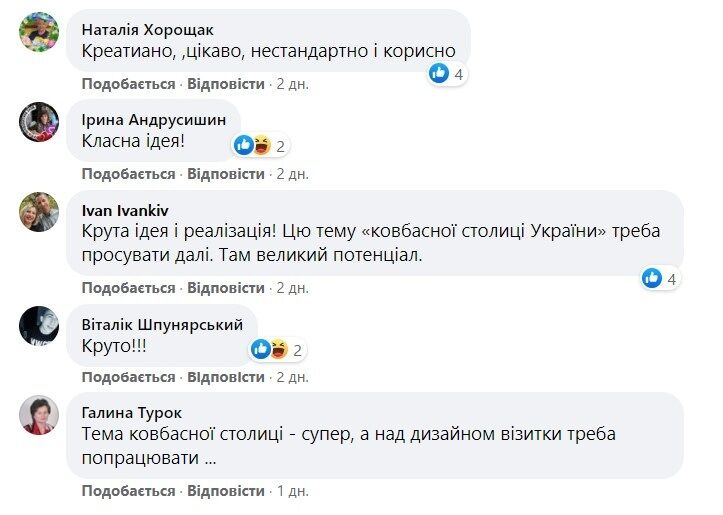Reply to Ivan Ivankiv's comment
Screen dimensions: 723x515
click(x=225, y=288)
